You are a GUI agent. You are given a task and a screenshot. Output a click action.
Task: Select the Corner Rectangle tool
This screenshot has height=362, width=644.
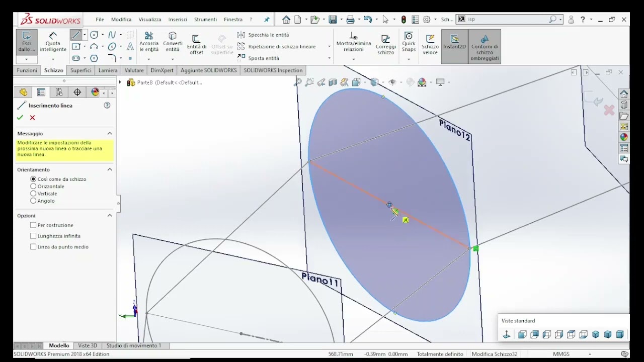[76, 47]
